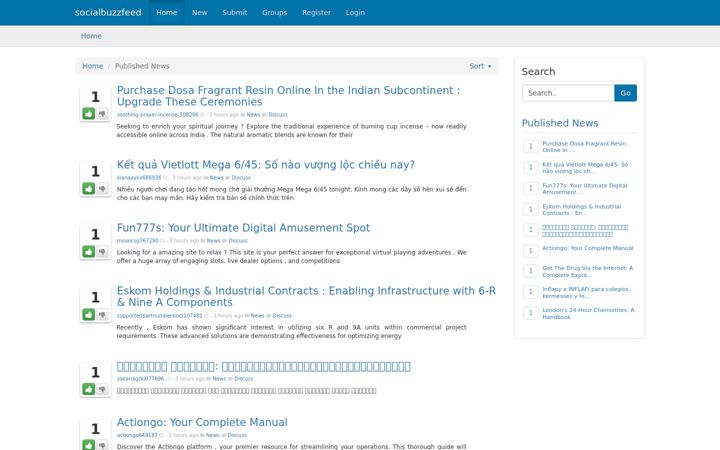The height and width of the screenshot is (450, 720).
Task: Open sidebar link Kết quả Vietlott Mega 6/45
Action: pos(585,168)
